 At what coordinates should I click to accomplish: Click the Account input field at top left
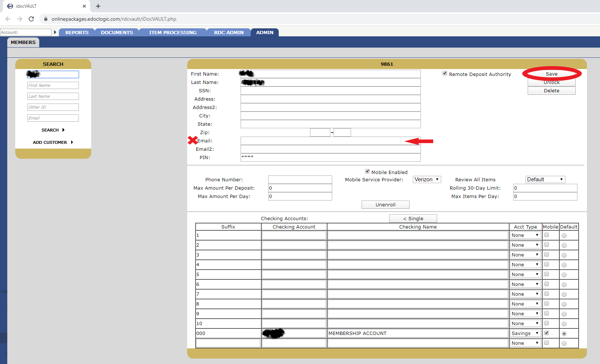pos(26,32)
